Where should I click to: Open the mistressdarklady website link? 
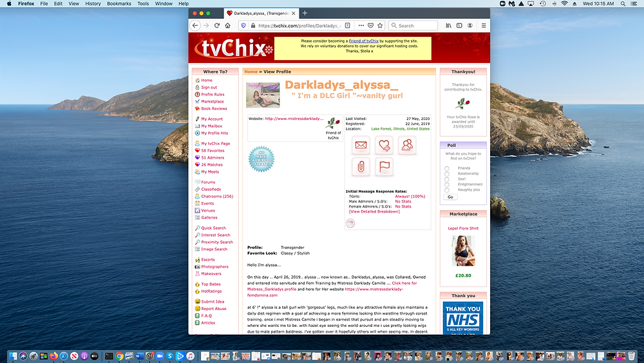coord(294,119)
